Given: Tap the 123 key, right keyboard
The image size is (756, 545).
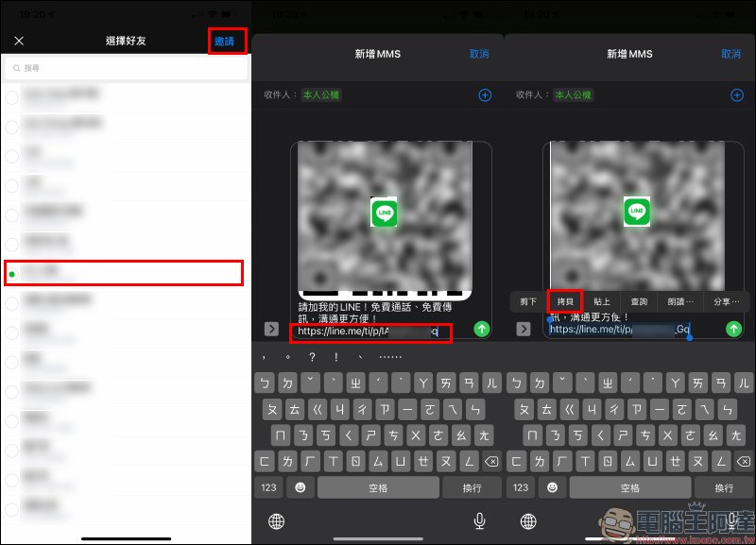Looking at the screenshot, I should [x=521, y=487].
